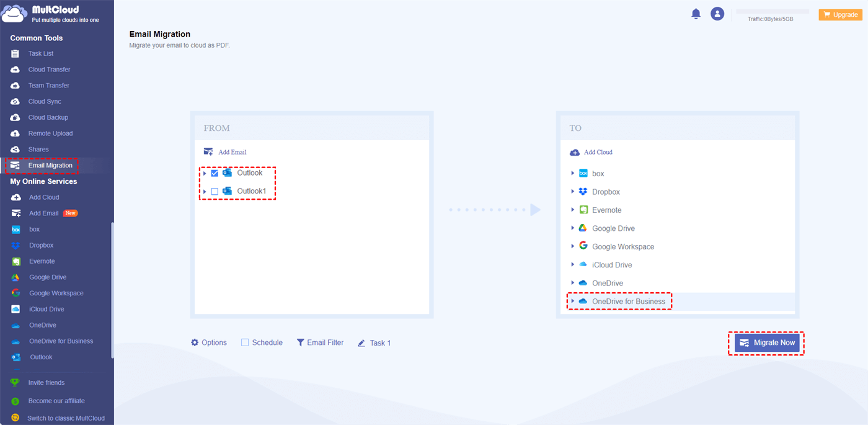868x425 pixels.
Task: Select Email Migration in sidebar
Action: point(50,166)
